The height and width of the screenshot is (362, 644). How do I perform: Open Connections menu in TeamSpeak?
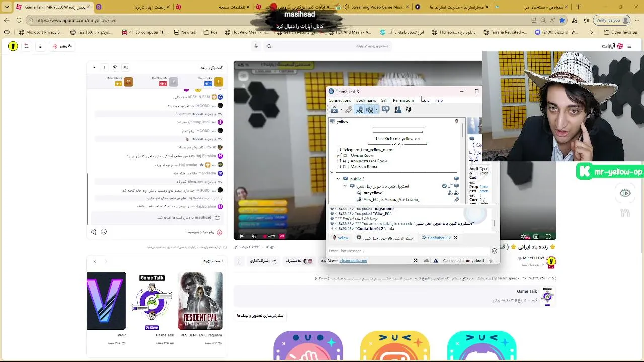340,100
